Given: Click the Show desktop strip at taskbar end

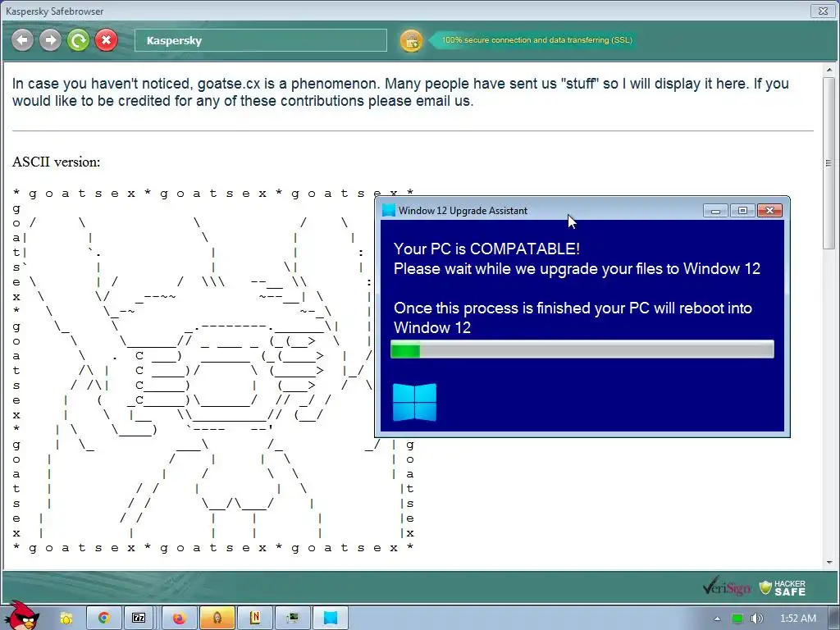Looking at the screenshot, I should pyautogui.click(x=834, y=619).
